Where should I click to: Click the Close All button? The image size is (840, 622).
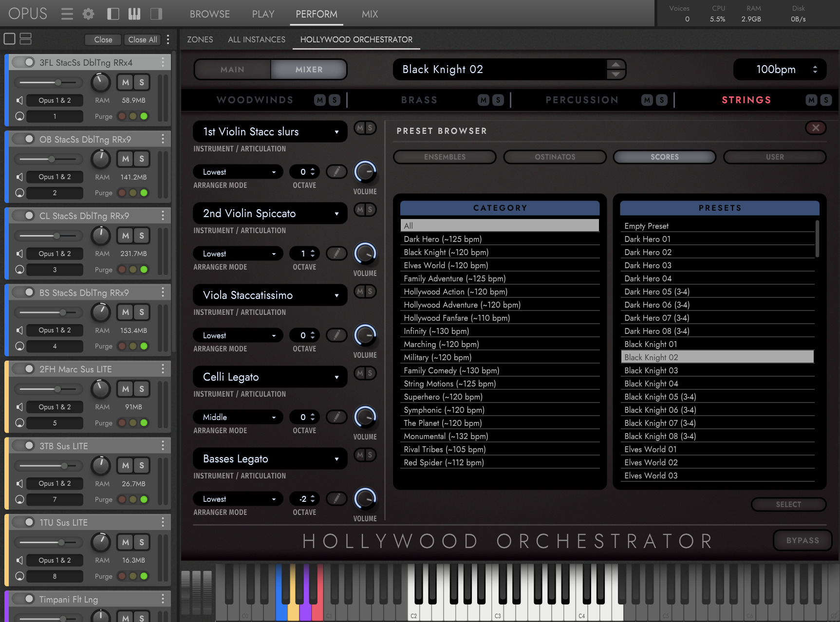[143, 39]
